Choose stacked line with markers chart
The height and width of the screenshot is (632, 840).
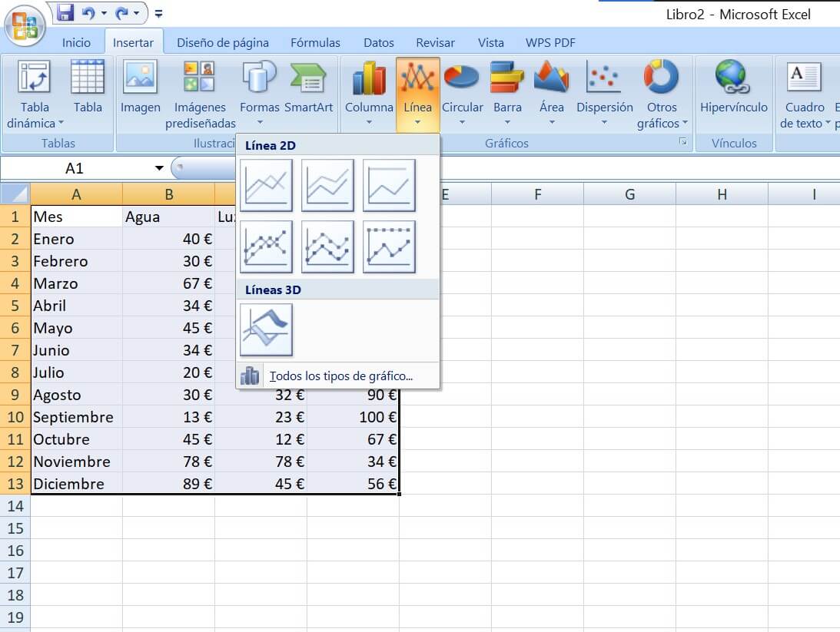[x=328, y=247]
